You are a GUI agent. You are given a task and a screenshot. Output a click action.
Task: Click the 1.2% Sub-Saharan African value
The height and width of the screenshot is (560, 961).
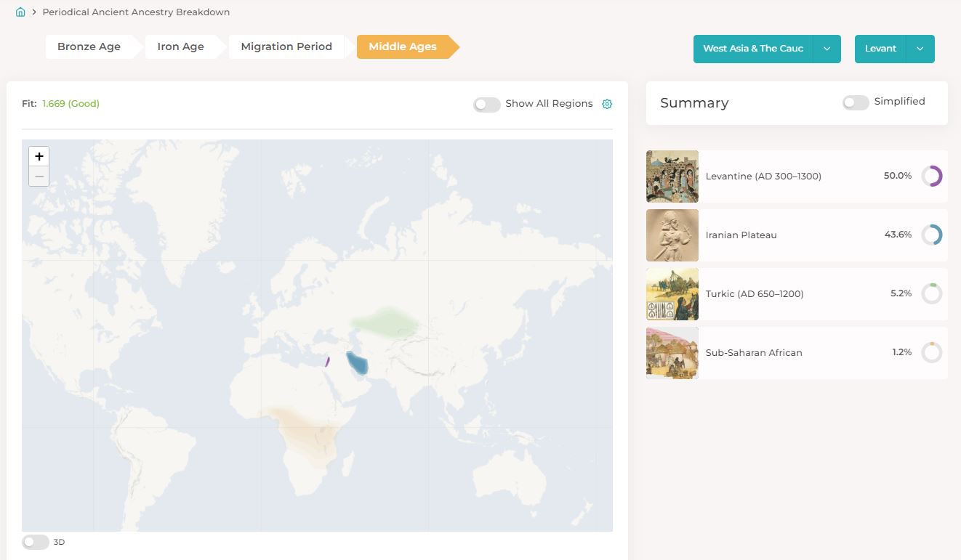pyautogui.click(x=902, y=352)
